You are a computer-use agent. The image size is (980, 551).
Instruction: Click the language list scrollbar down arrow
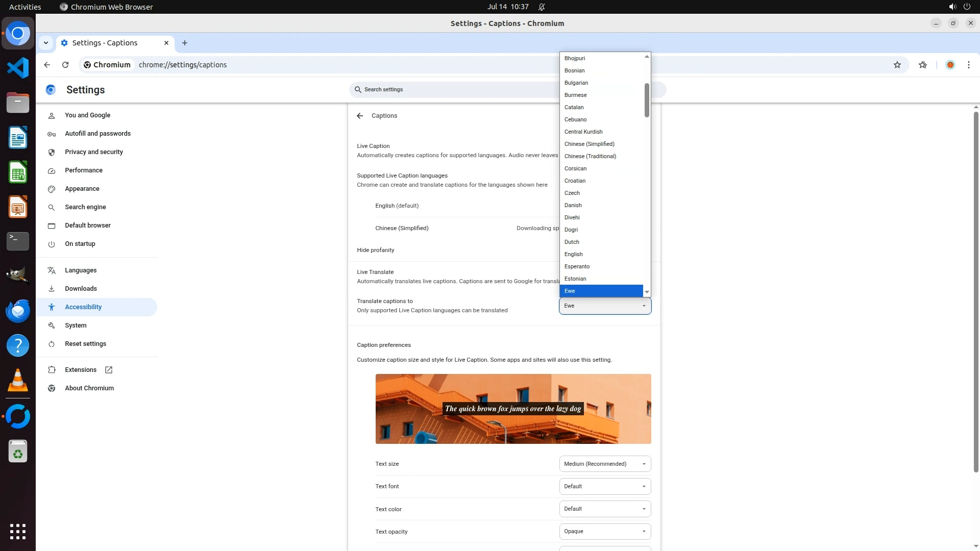(647, 292)
